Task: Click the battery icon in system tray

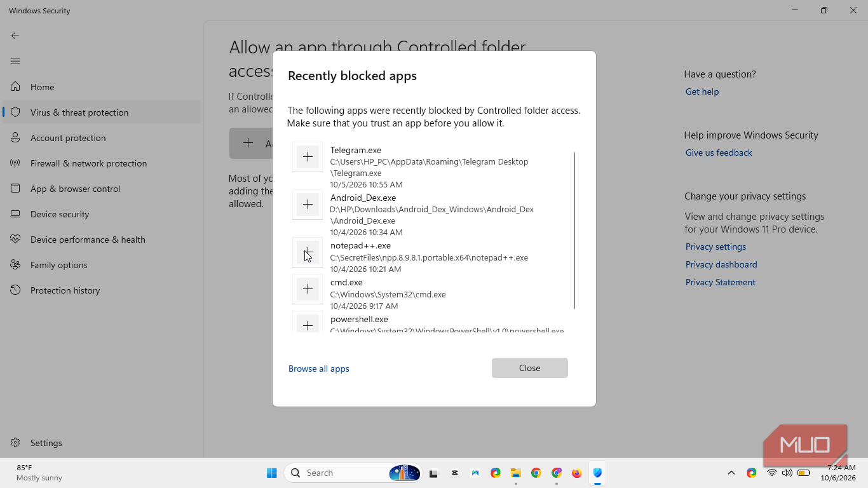Action: tap(804, 473)
